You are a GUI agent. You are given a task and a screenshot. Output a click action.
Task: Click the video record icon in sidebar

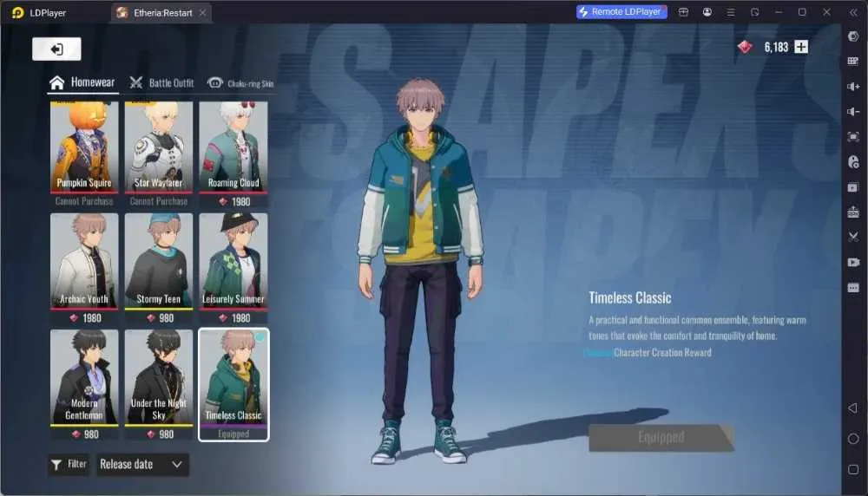pos(853,262)
